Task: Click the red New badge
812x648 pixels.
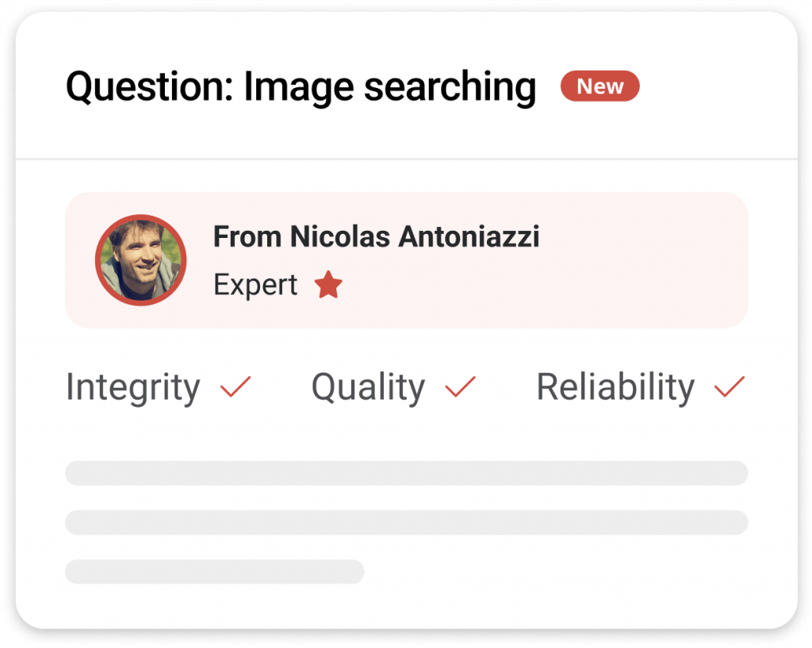Action: [x=599, y=86]
